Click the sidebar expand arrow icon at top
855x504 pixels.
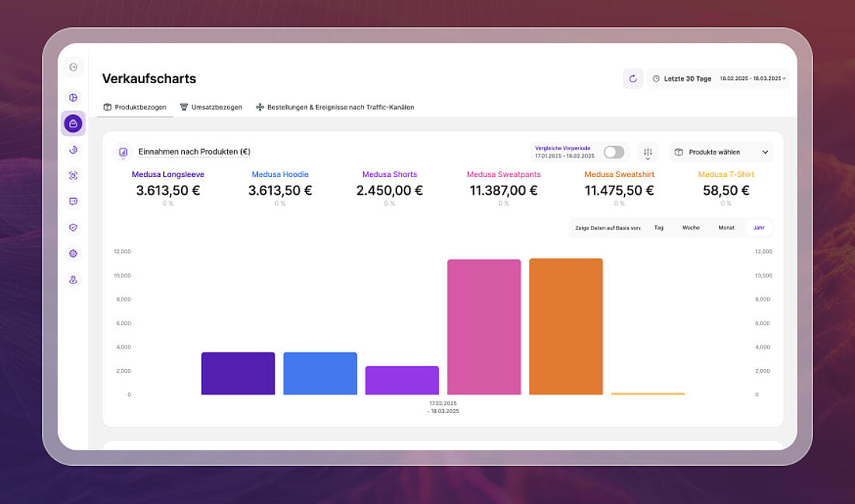pos(73,67)
